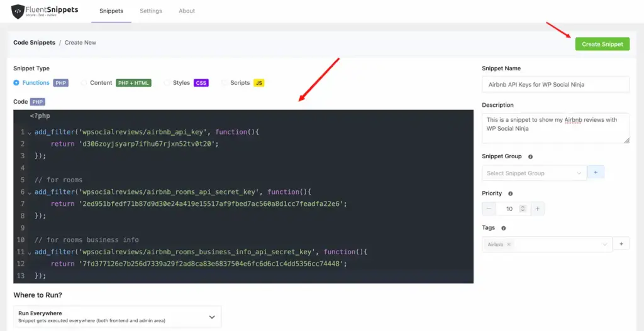Click plus button to add a tag

(621, 244)
